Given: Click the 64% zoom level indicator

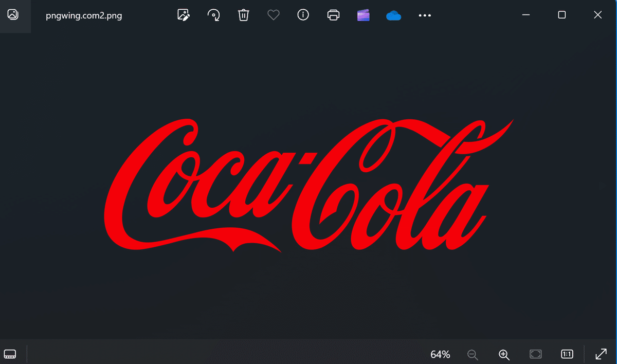Looking at the screenshot, I should 440,354.
